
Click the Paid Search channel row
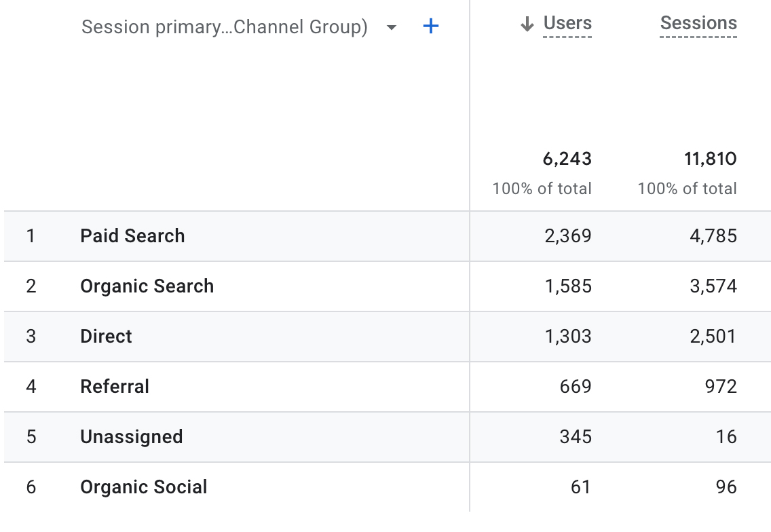tap(132, 235)
